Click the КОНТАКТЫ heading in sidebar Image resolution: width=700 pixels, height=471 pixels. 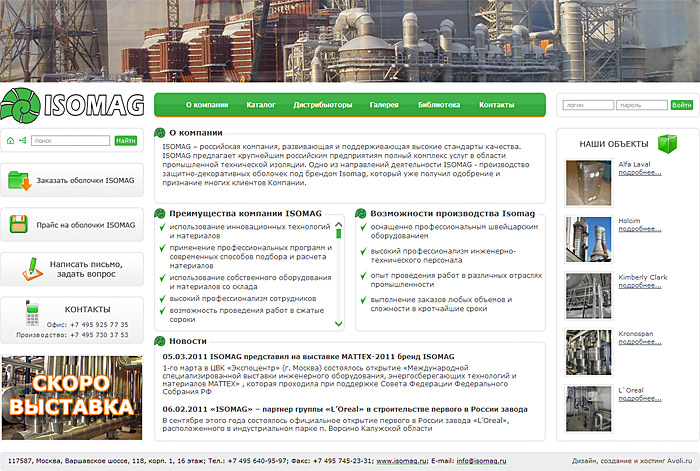pyautogui.click(x=88, y=309)
